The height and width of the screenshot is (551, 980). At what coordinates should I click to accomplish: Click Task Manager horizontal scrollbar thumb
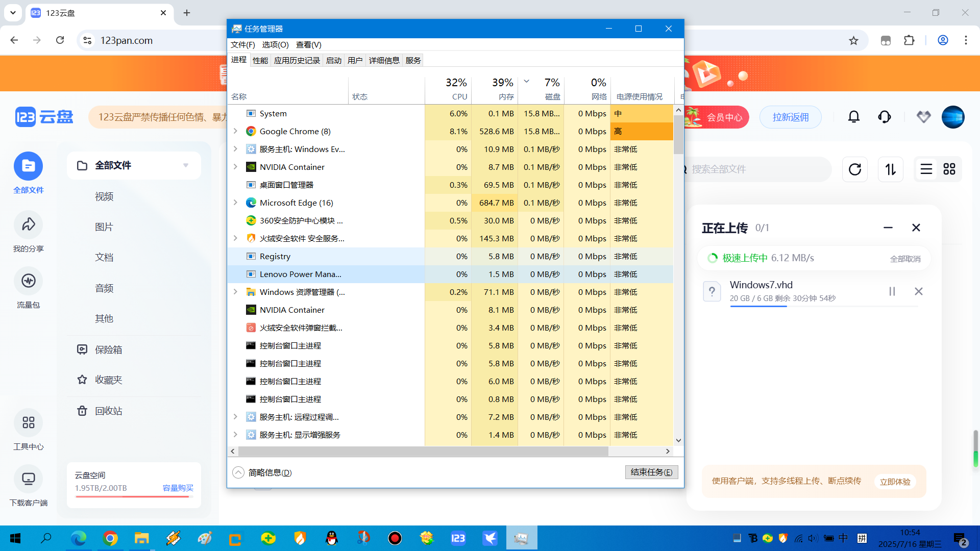point(423,451)
